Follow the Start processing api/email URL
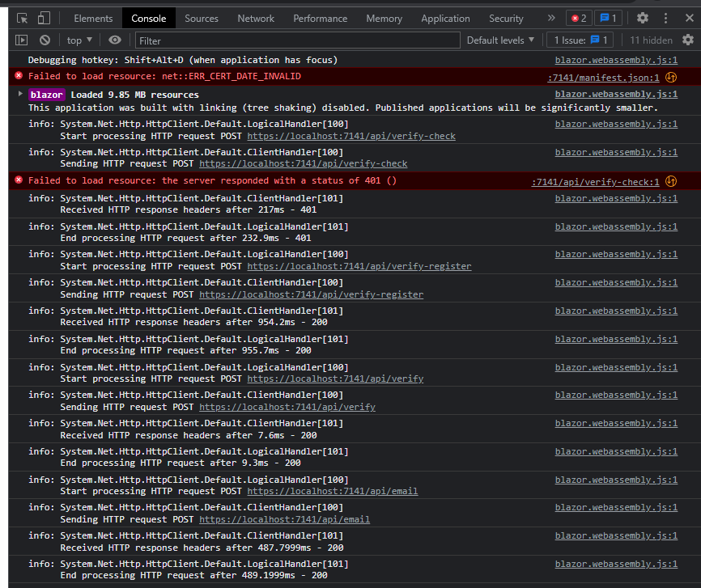Screen dimensions: 701x588 [333, 491]
